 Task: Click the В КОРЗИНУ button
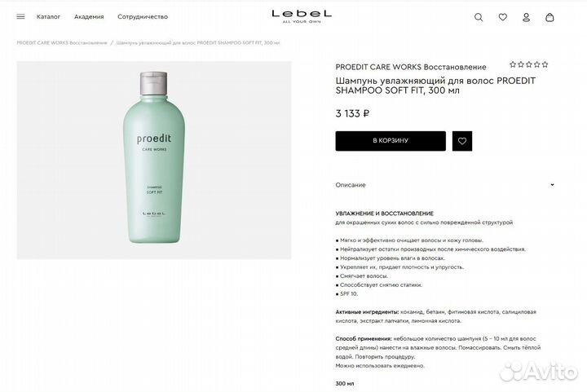click(391, 141)
